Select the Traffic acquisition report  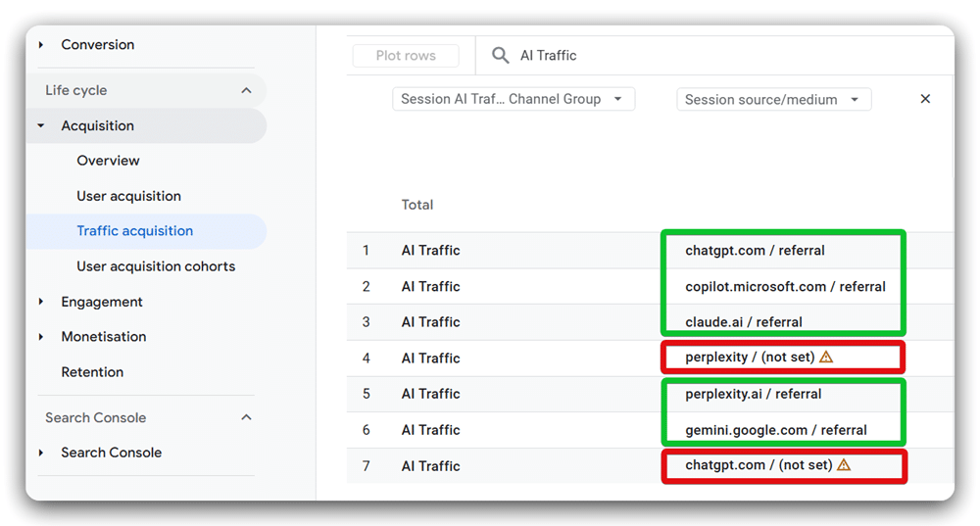(x=135, y=231)
